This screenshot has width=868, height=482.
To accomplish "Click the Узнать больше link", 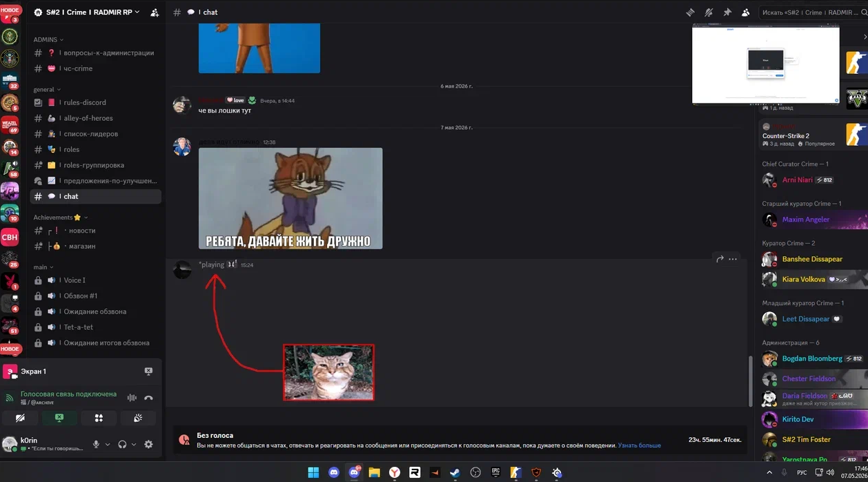I will [x=640, y=445].
